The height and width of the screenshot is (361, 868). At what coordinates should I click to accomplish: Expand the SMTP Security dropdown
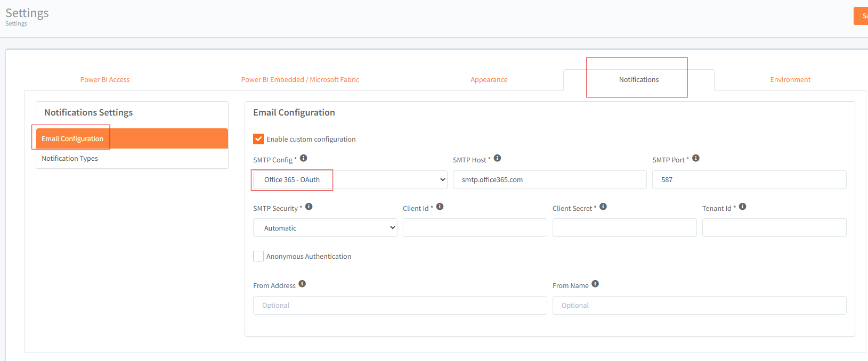tap(325, 228)
